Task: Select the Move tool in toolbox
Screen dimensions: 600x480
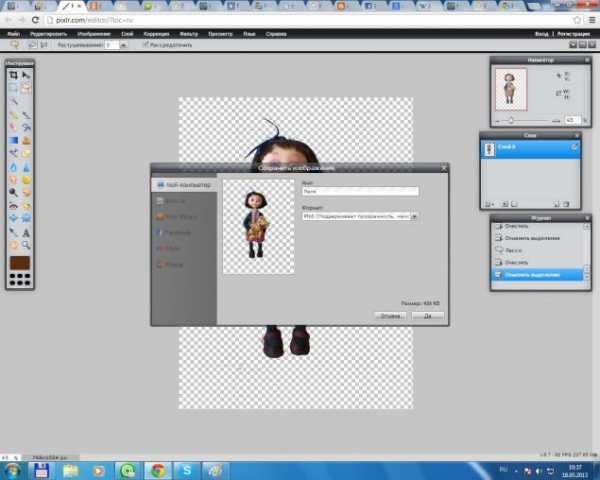Action: (26, 75)
